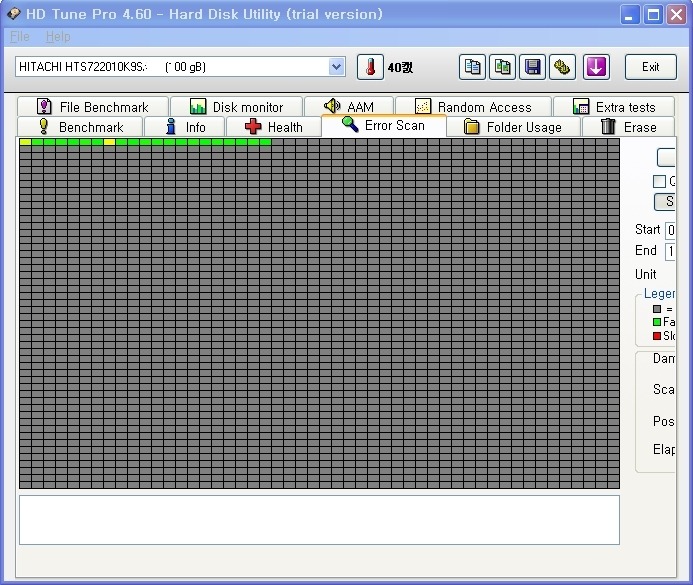Image resolution: width=693 pixels, height=585 pixels.
Task: Open the Help menu
Action: pyautogui.click(x=58, y=36)
